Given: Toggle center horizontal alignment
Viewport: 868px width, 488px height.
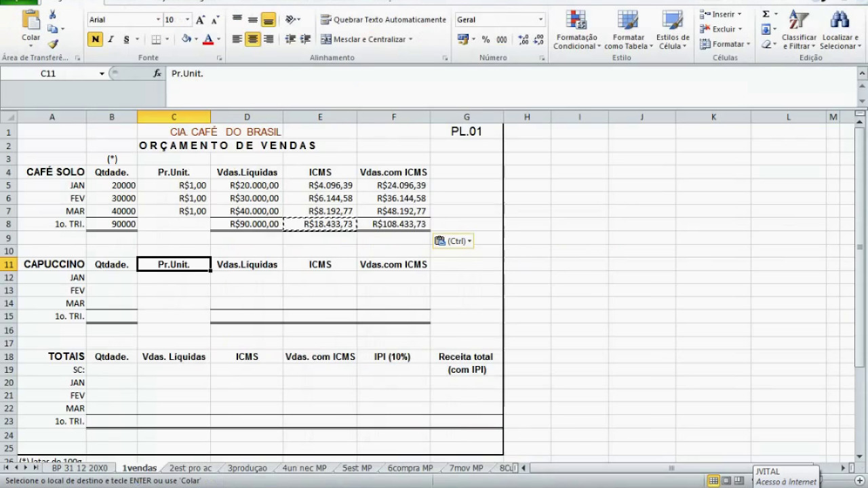Looking at the screenshot, I should (x=252, y=39).
